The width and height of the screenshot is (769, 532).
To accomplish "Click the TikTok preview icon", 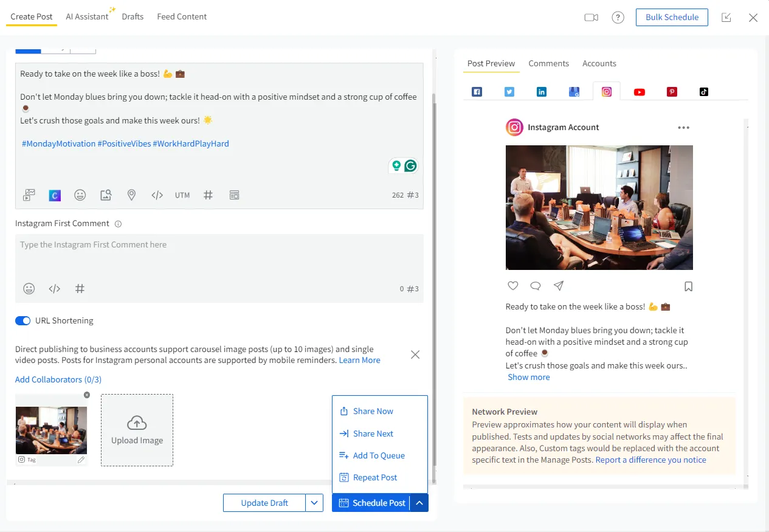I will pyautogui.click(x=703, y=92).
